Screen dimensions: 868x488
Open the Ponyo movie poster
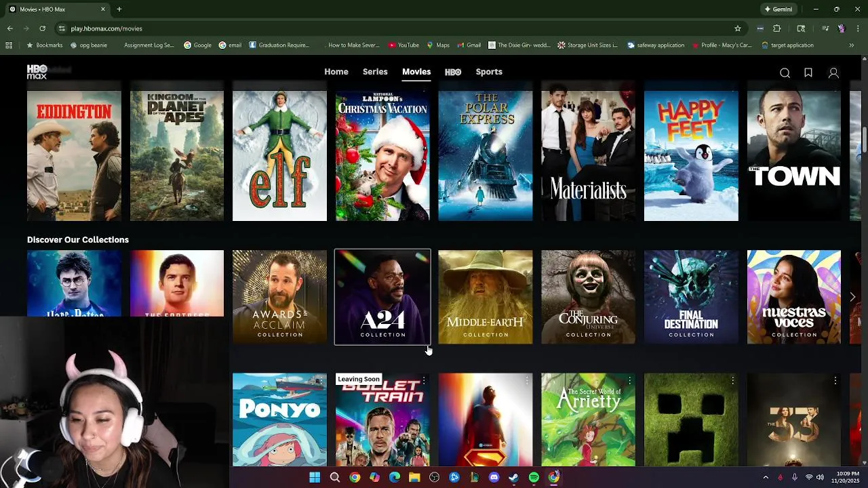279,420
